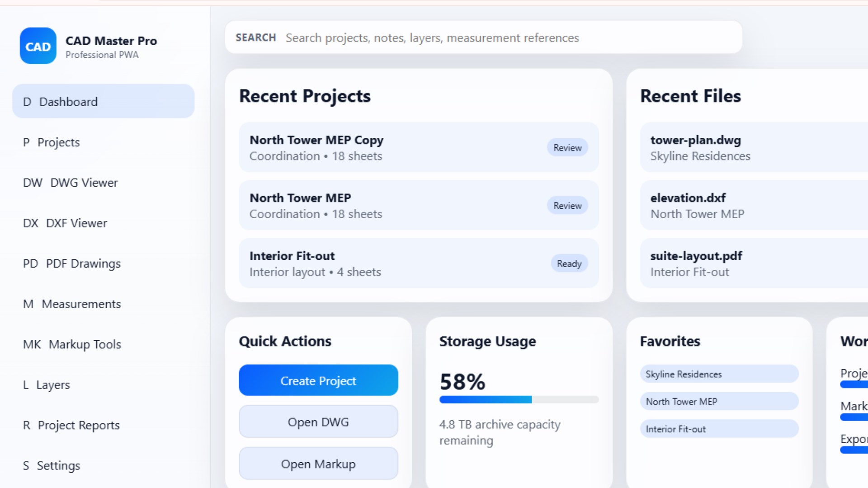The width and height of the screenshot is (868, 488).
Task: Open the DXF Viewer section
Action: click(x=103, y=223)
